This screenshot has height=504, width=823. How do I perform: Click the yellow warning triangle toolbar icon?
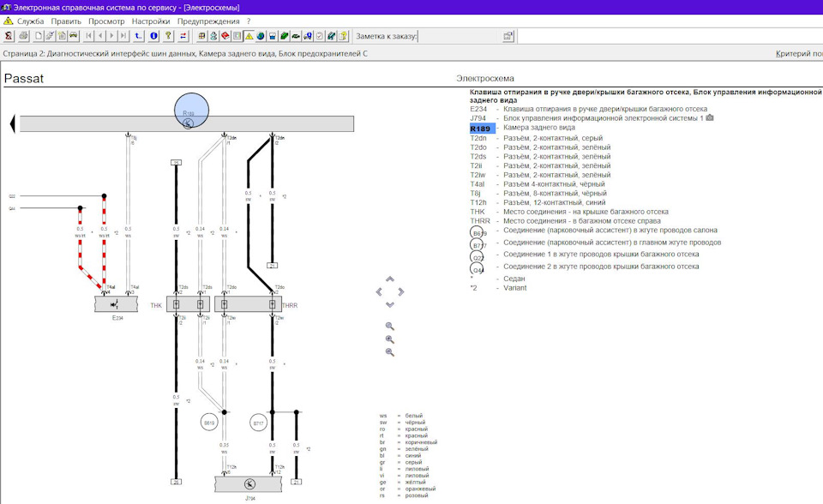[249, 36]
